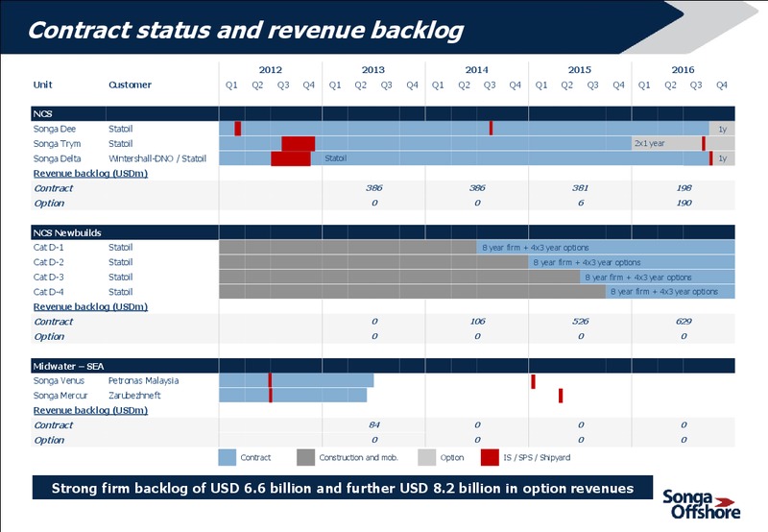The width and height of the screenshot is (768, 532).
Task: Click Songa Mercur blue contract bar
Action: pos(293,396)
